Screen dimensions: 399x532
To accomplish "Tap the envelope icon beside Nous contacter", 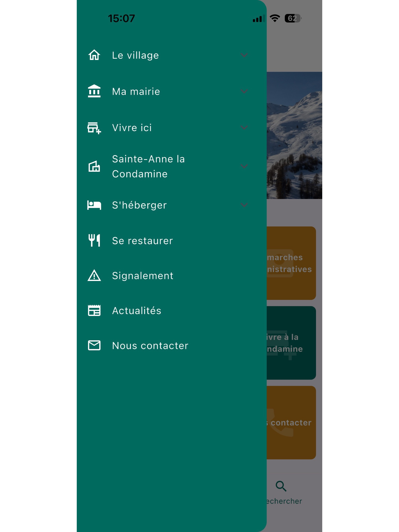I will (x=94, y=345).
